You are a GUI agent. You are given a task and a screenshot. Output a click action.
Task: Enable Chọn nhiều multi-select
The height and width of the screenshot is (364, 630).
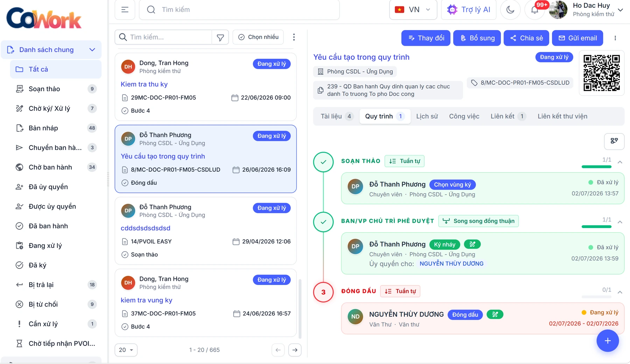click(x=258, y=37)
